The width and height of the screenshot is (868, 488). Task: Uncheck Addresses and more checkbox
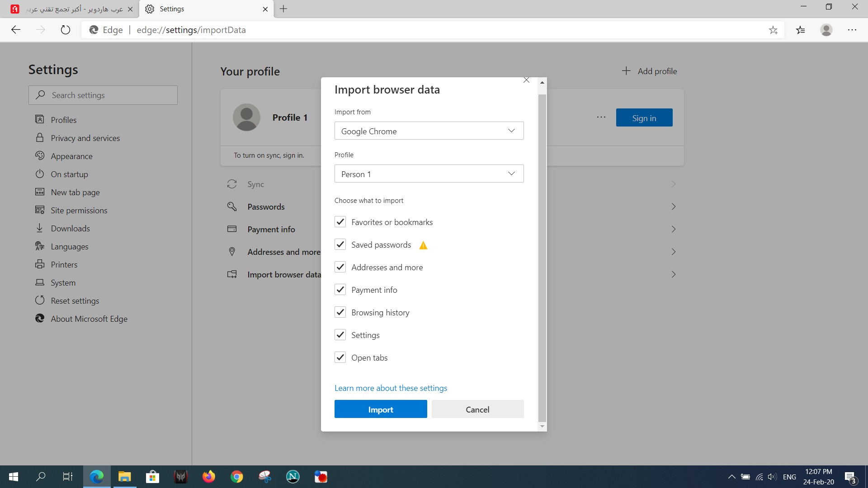(340, 267)
